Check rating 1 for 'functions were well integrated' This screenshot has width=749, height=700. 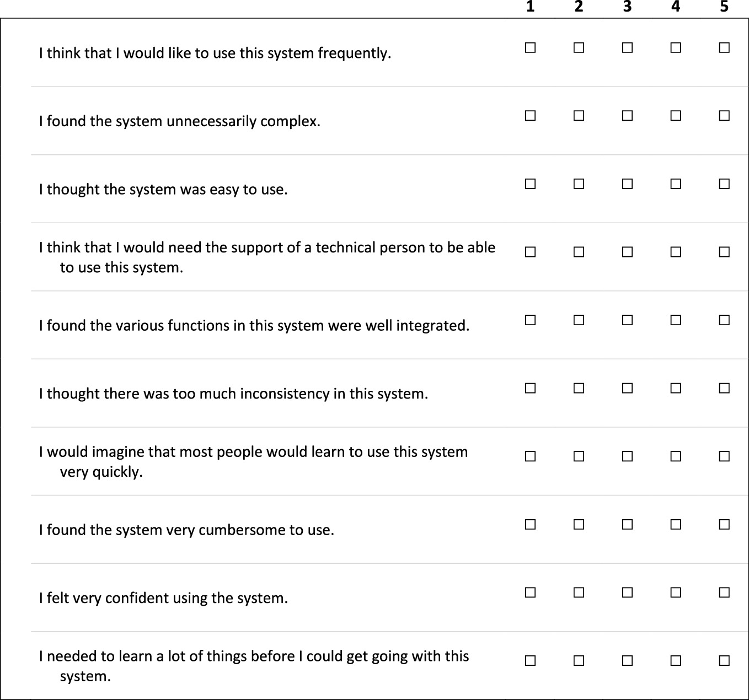[x=530, y=320]
